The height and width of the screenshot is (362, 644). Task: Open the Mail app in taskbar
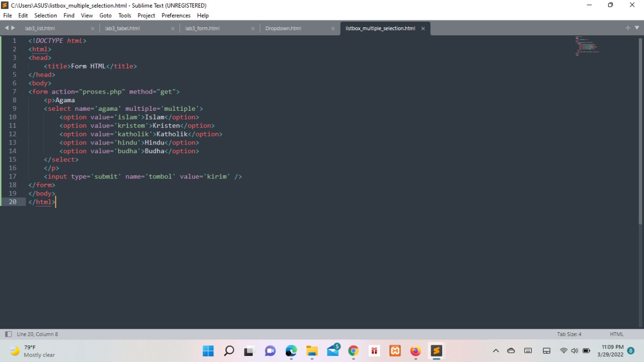[333, 351]
